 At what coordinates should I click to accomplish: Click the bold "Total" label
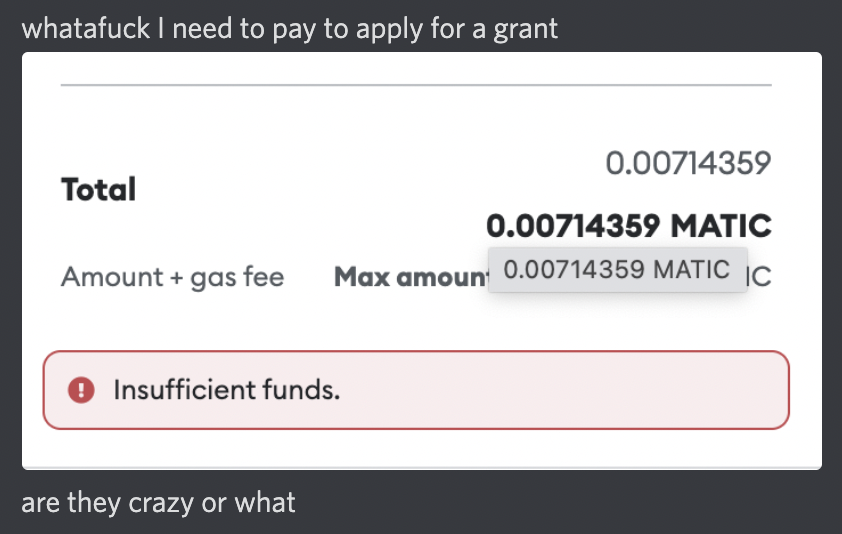tap(98, 189)
